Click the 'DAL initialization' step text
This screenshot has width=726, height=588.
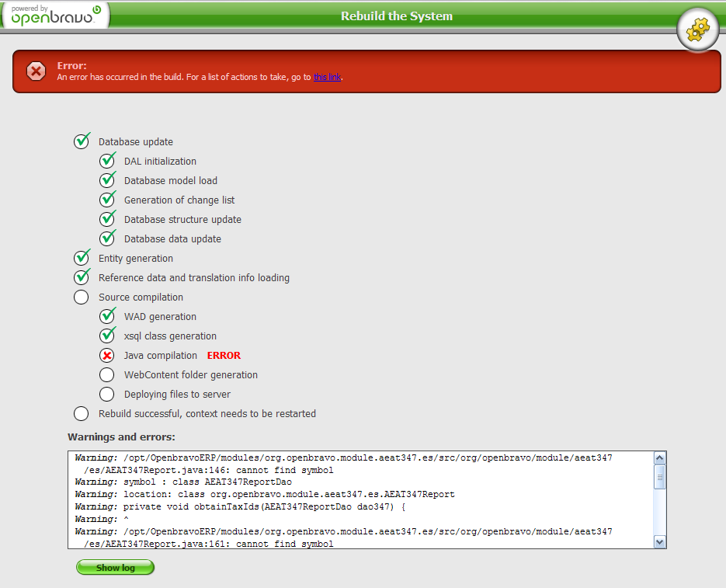point(160,162)
